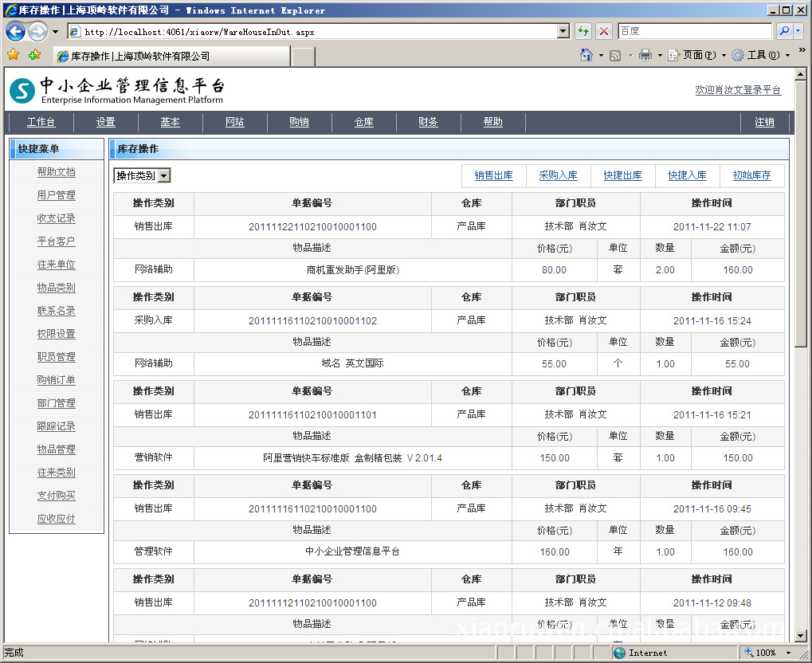The image size is (812, 663).
Task: Click the red Stop loading icon
Action: point(604,32)
